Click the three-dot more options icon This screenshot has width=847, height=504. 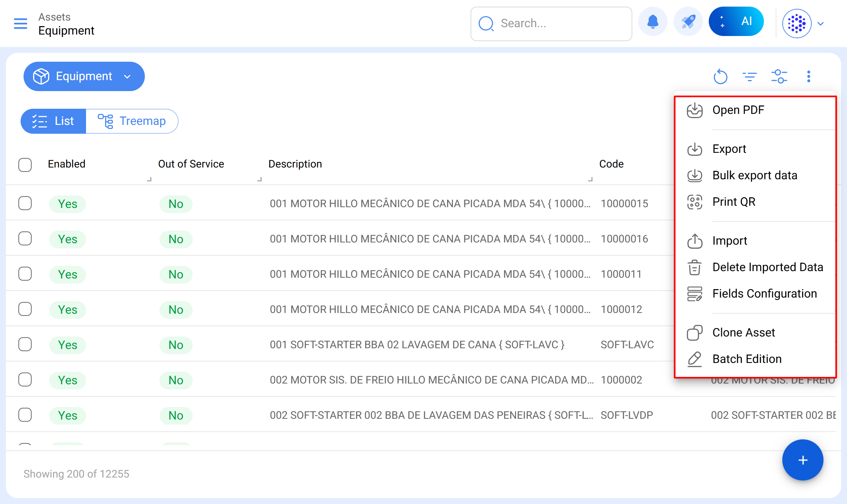808,76
